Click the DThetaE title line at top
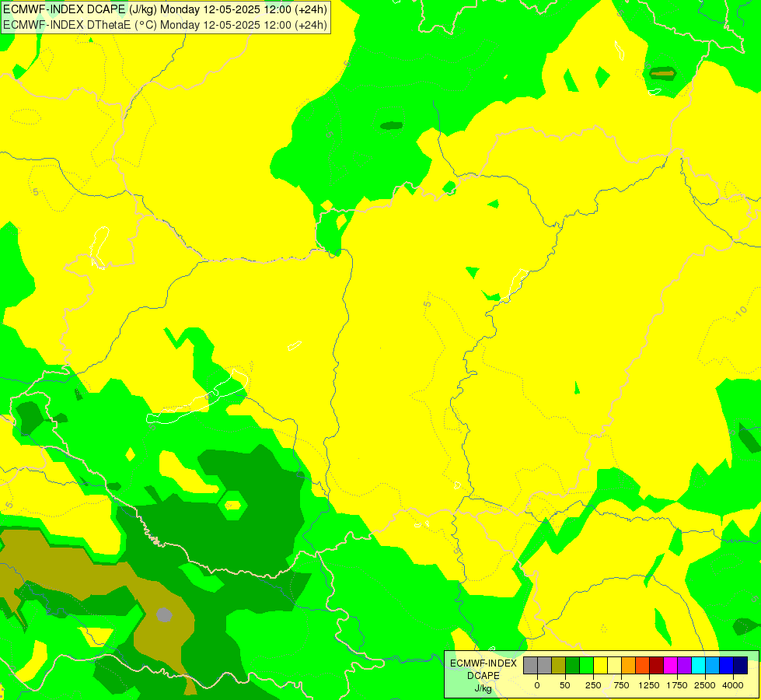Viewport: 761px width, 700px height. coord(165,25)
